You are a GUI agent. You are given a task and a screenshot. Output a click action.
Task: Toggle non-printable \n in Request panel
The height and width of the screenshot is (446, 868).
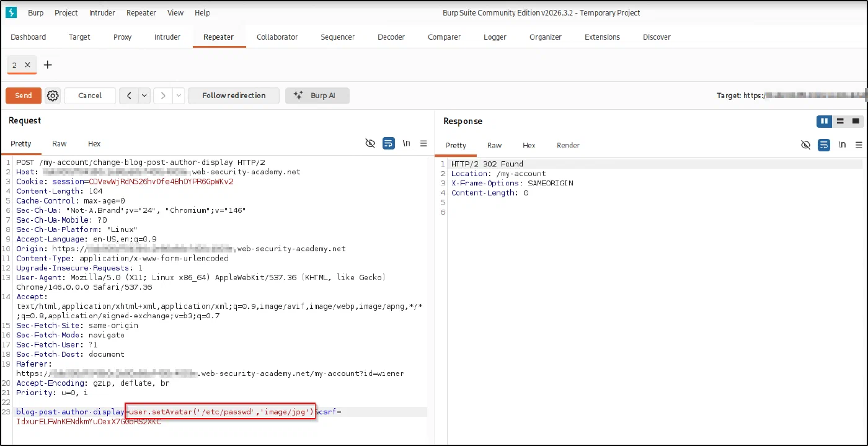click(x=407, y=143)
